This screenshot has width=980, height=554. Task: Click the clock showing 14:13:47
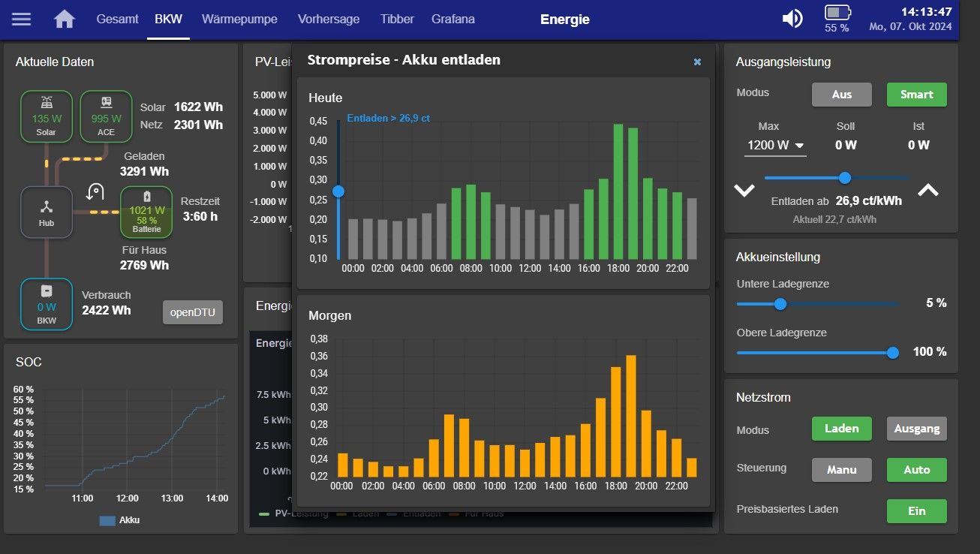point(926,12)
